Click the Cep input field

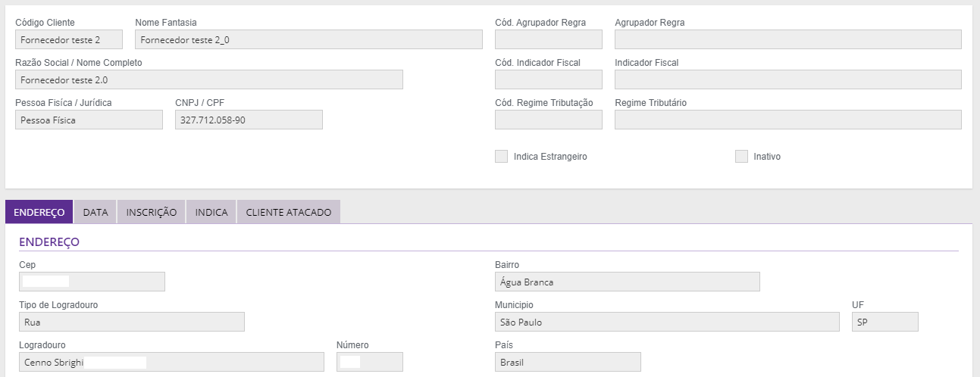pos(91,282)
